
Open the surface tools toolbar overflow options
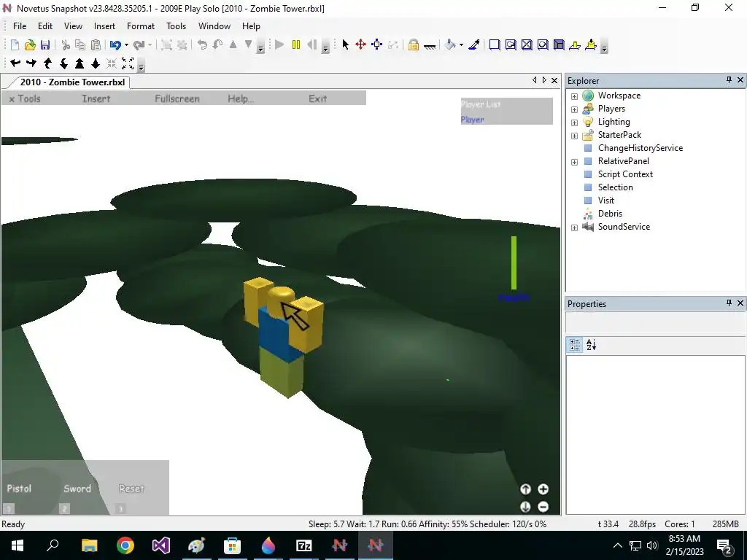coord(604,47)
